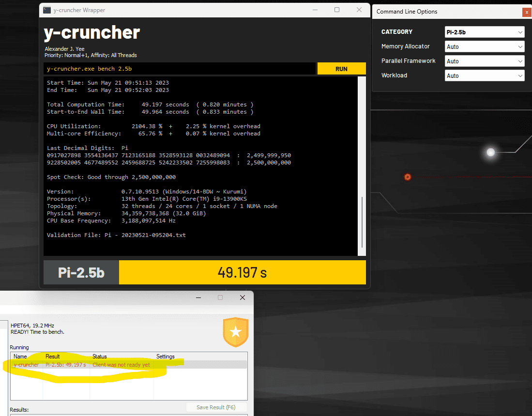The image size is (532, 416).
Task: Click the Name column header
Action: coord(20,357)
